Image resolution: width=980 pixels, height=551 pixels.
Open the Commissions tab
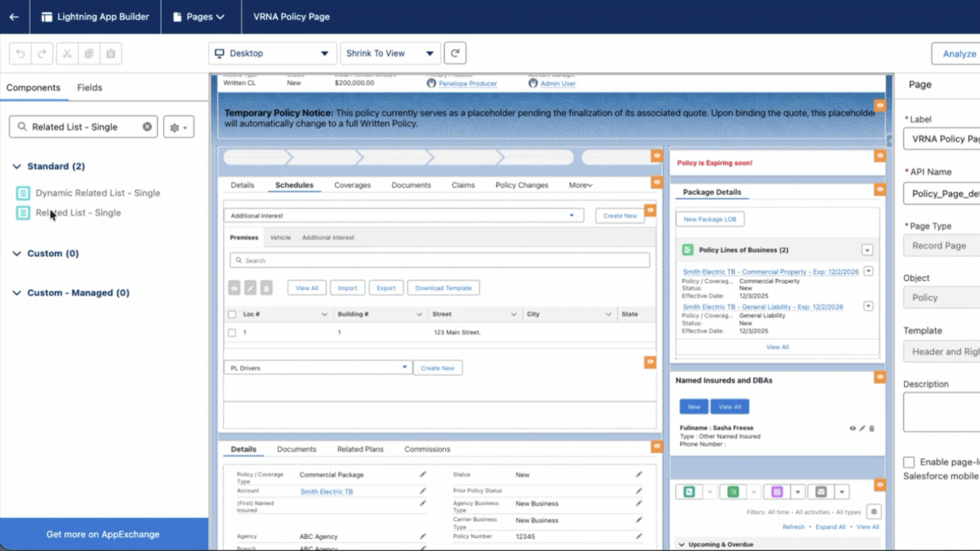427,449
